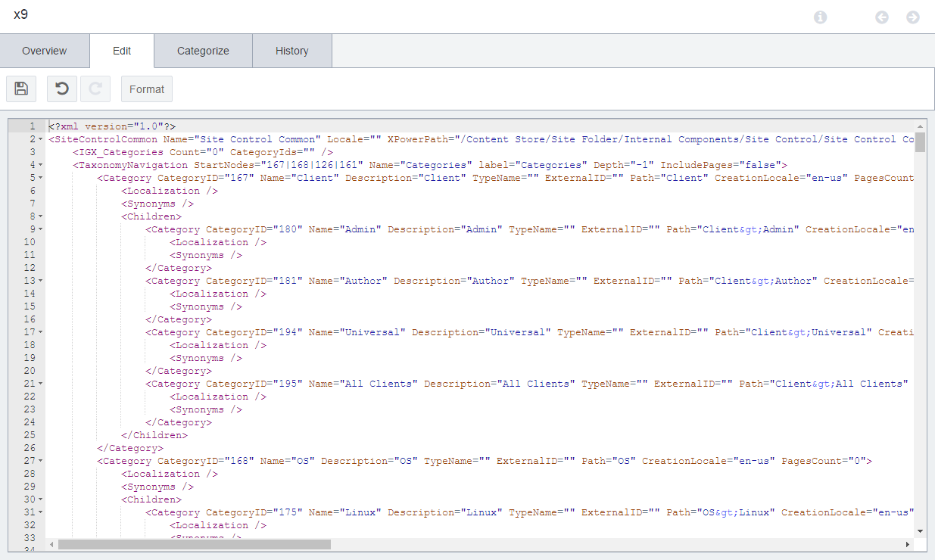
Task: Undo the last edit
Action: point(62,89)
